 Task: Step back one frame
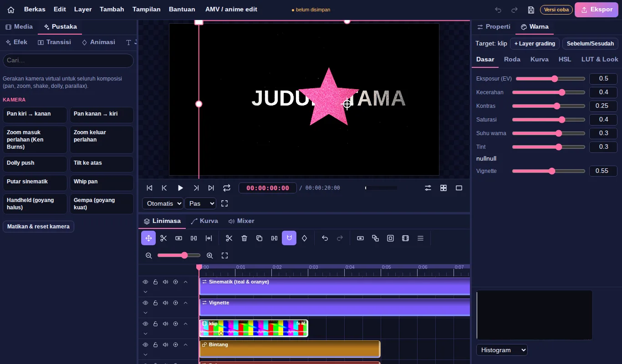[164, 188]
